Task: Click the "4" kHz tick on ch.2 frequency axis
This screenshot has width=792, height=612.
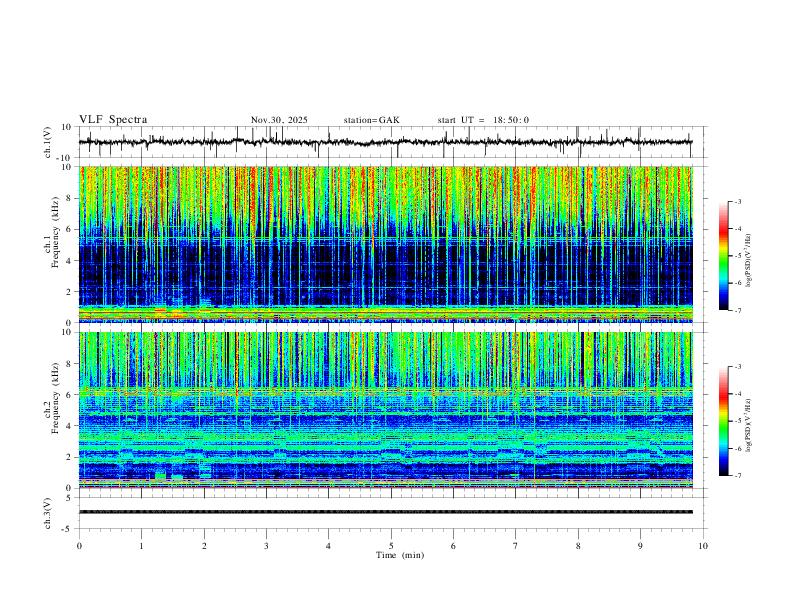Action: click(x=70, y=426)
